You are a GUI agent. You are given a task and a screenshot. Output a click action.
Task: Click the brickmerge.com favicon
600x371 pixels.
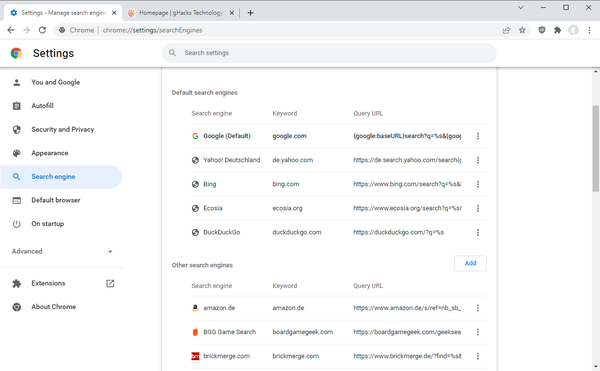tap(195, 356)
